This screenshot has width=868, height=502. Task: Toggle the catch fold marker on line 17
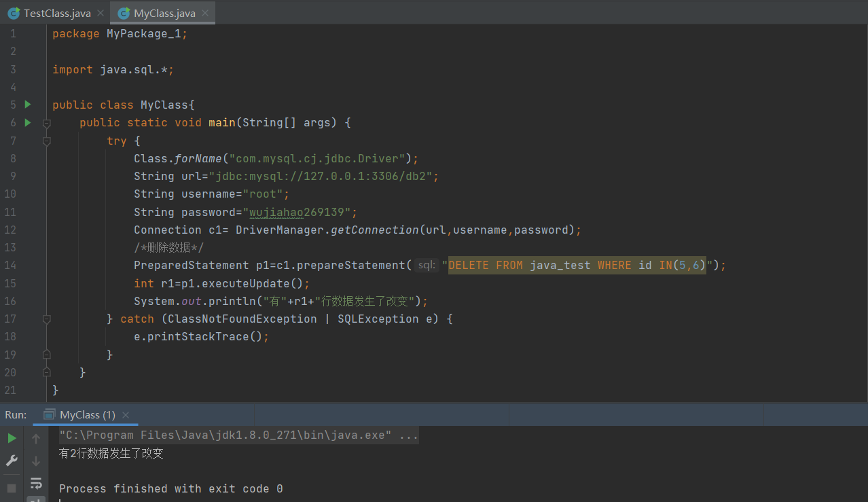[x=46, y=319]
